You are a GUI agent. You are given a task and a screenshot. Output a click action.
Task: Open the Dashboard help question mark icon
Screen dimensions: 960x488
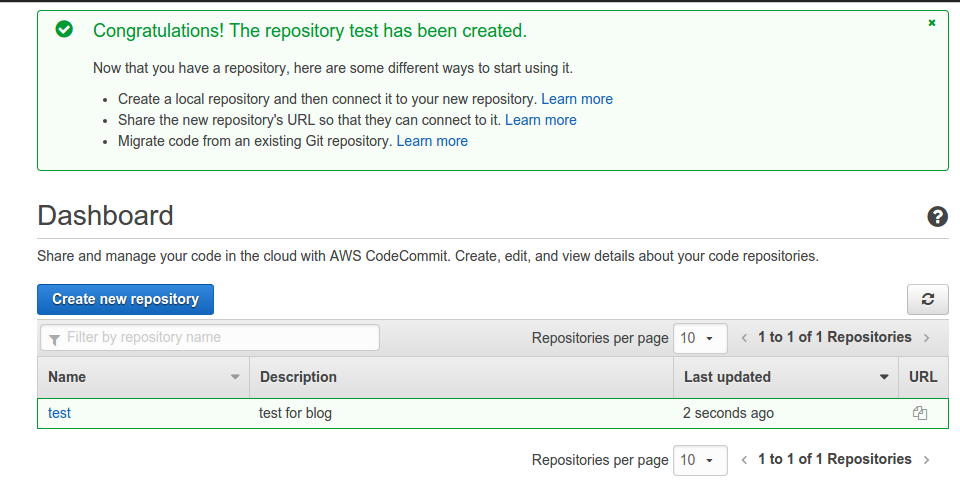(x=937, y=217)
